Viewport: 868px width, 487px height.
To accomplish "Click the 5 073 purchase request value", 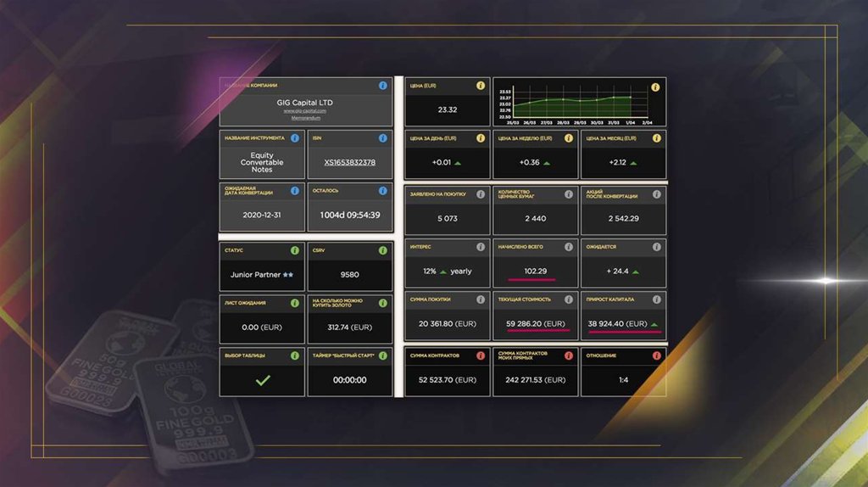I will [x=448, y=218].
